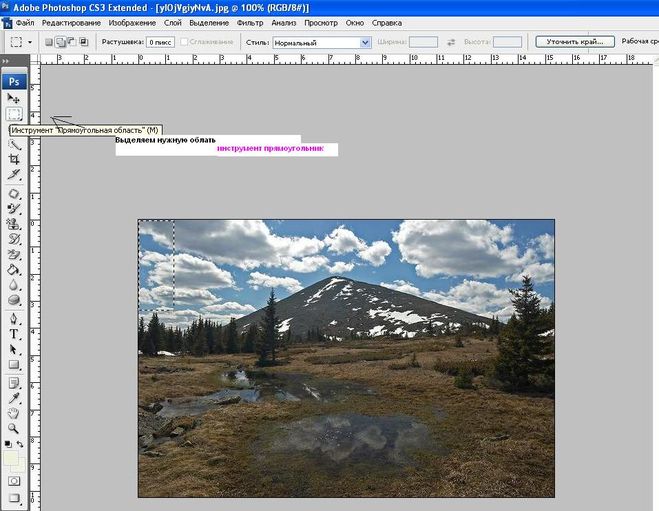This screenshot has height=511, width=659.
Task: Choose New selection mode
Action: (49, 42)
